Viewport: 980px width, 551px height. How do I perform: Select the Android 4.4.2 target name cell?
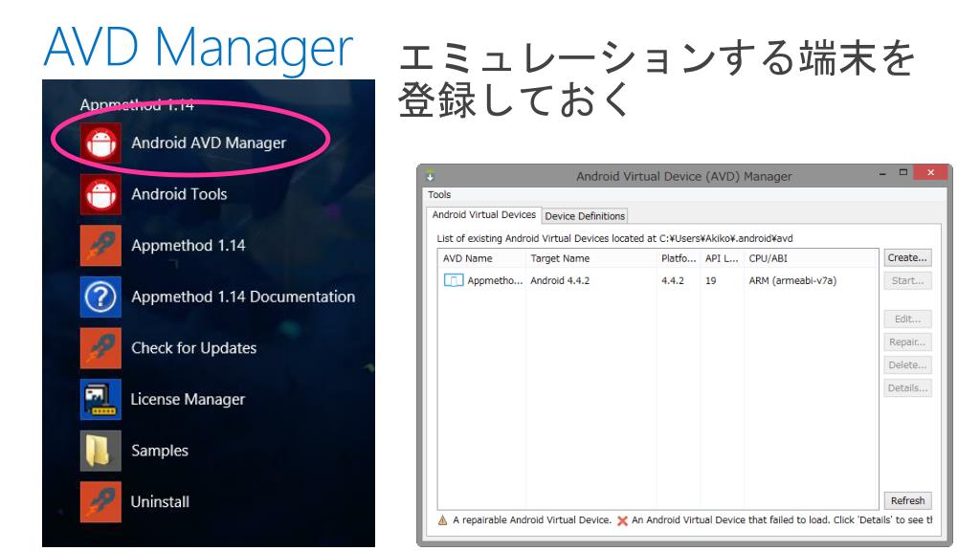click(x=560, y=281)
